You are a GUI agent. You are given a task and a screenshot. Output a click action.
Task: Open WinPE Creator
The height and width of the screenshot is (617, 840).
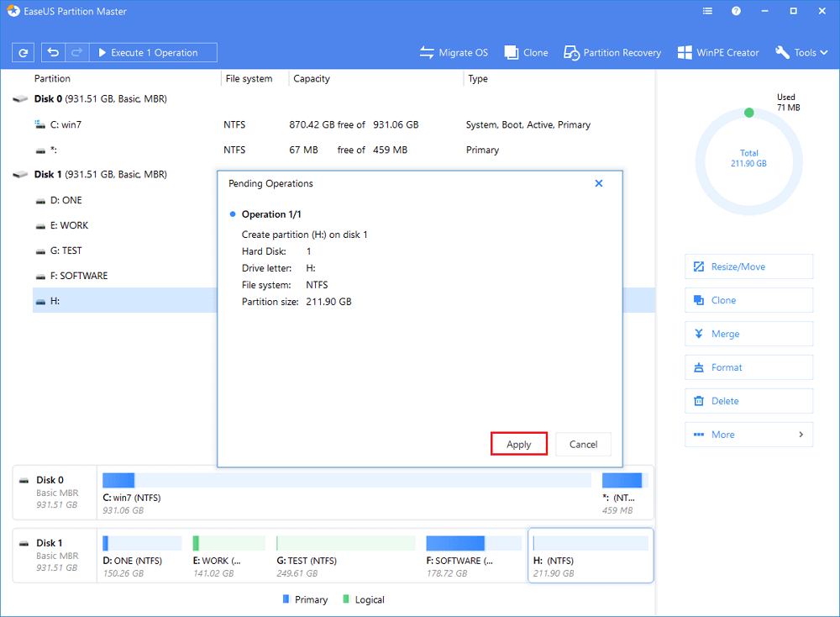point(718,52)
